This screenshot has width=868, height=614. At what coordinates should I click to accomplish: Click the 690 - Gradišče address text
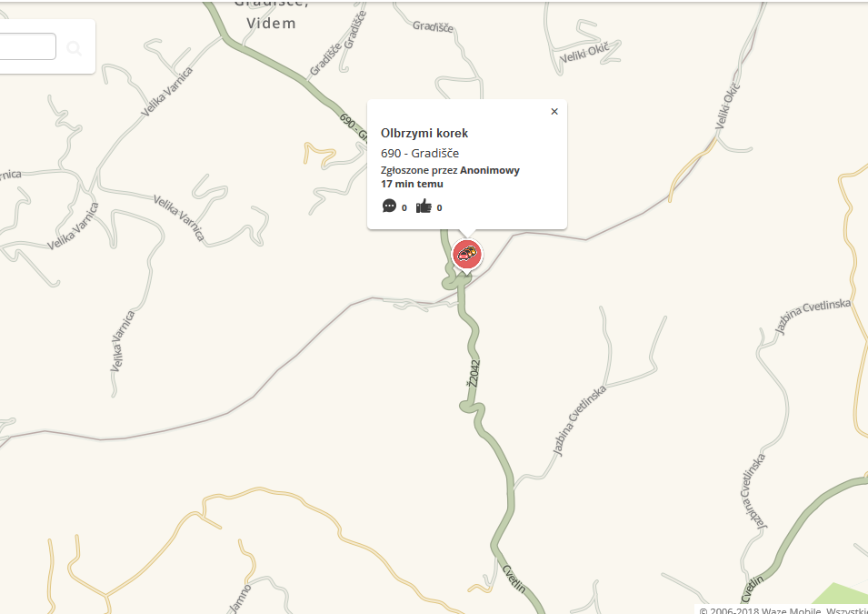coord(420,154)
